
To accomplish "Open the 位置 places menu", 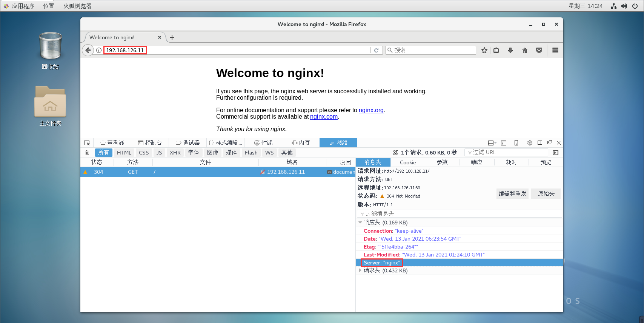I will (48, 6).
